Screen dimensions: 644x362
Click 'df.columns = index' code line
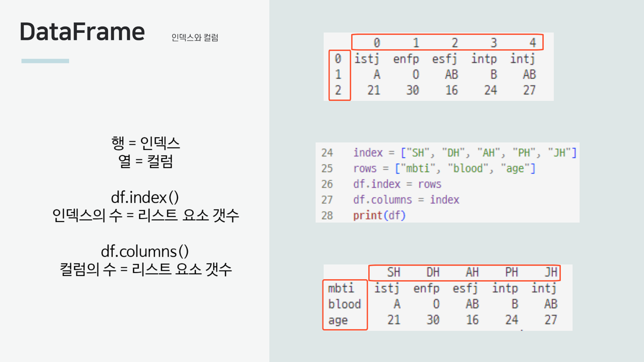coord(406,200)
